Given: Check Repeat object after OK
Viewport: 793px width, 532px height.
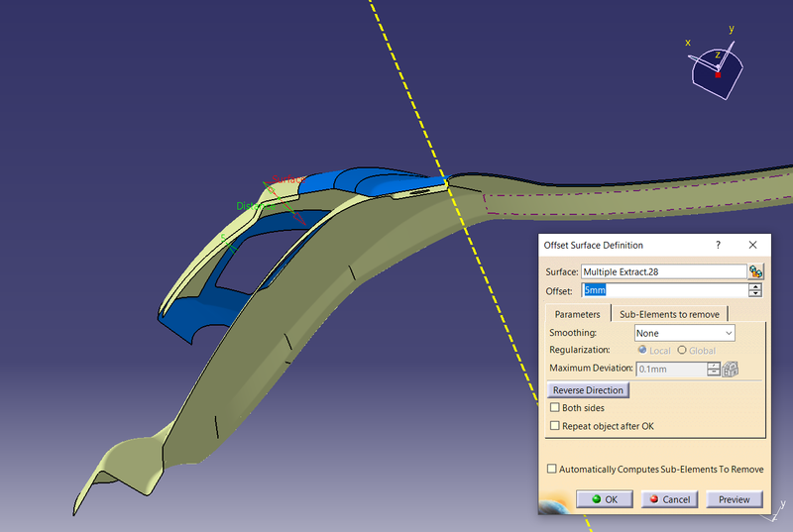Looking at the screenshot, I should 555,425.
